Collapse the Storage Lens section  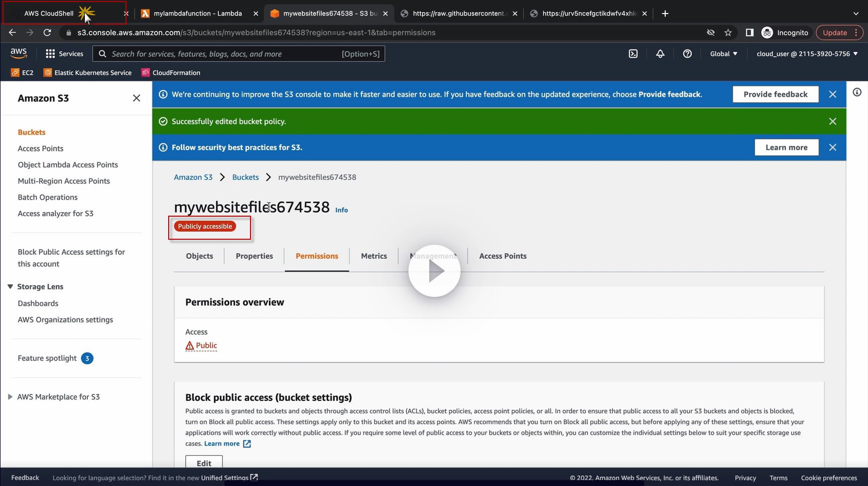click(10, 287)
